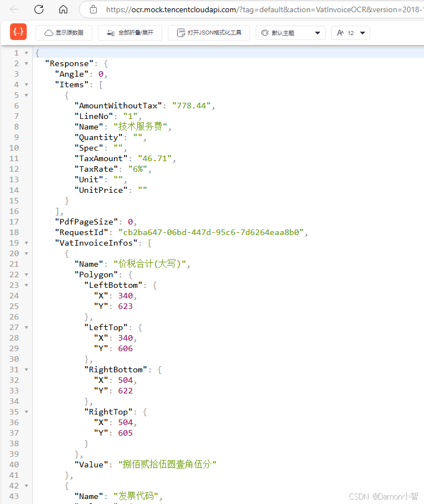
Task: Click the value "捌佰贰拾伍圆壹角伍分"
Action: (167, 464)
